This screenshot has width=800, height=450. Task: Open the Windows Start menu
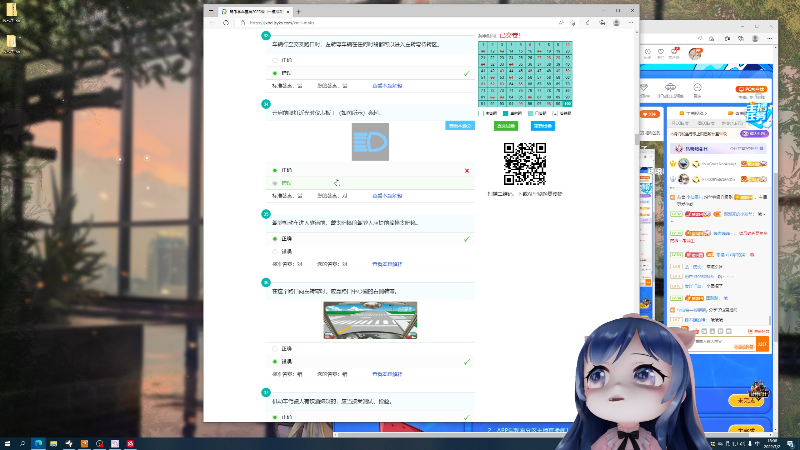[8, 444]
